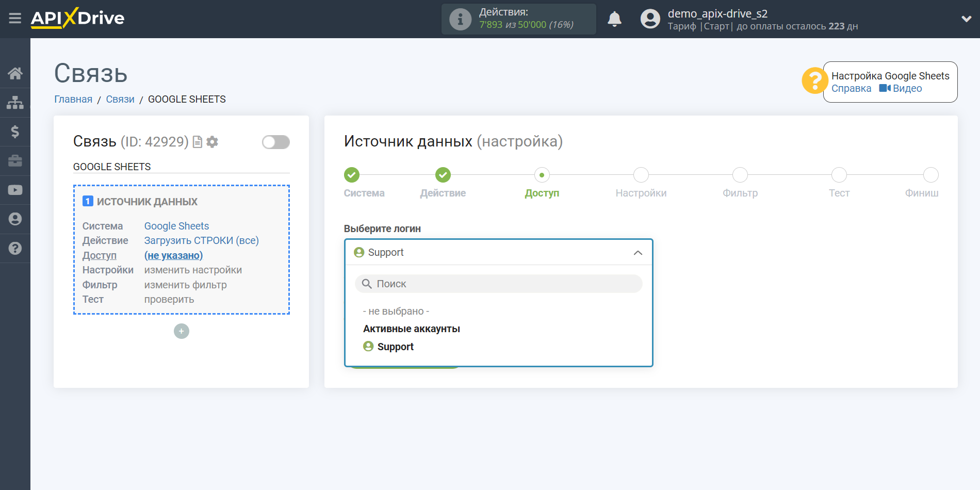Collapse the Support login dropdown
Screen dimensions: 980x490
(498, 252)
